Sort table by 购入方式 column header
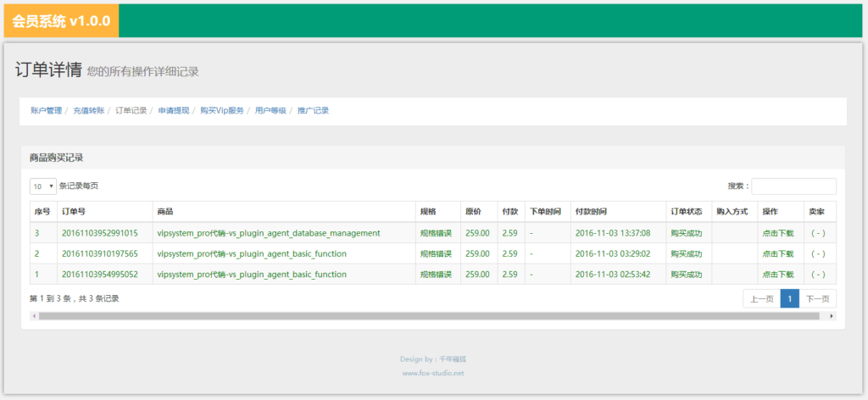This screenshot has width=868, height=400. click(x=735, y=212)
